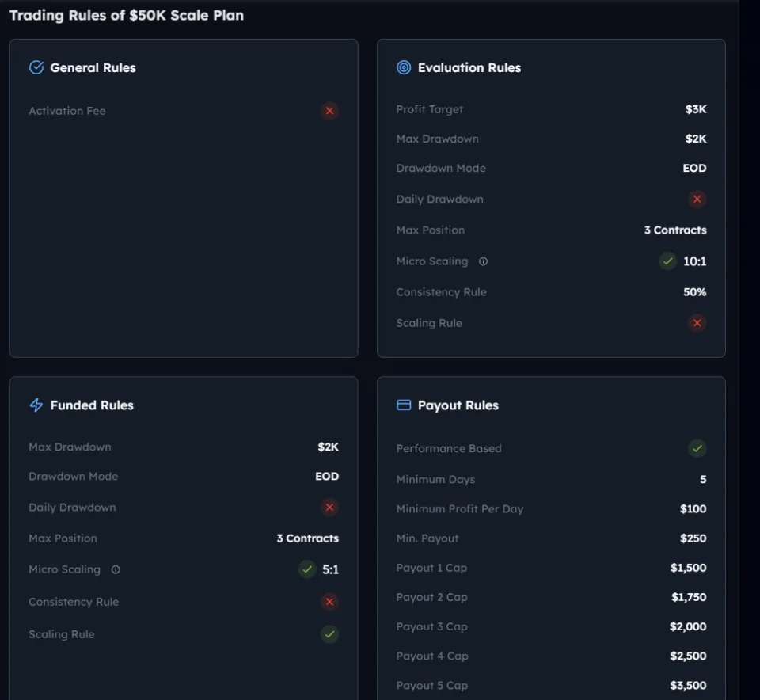The height and width of the screenshot is (700, 760).
Task: Click the green check next to 5:1
Action: point(306,569)
